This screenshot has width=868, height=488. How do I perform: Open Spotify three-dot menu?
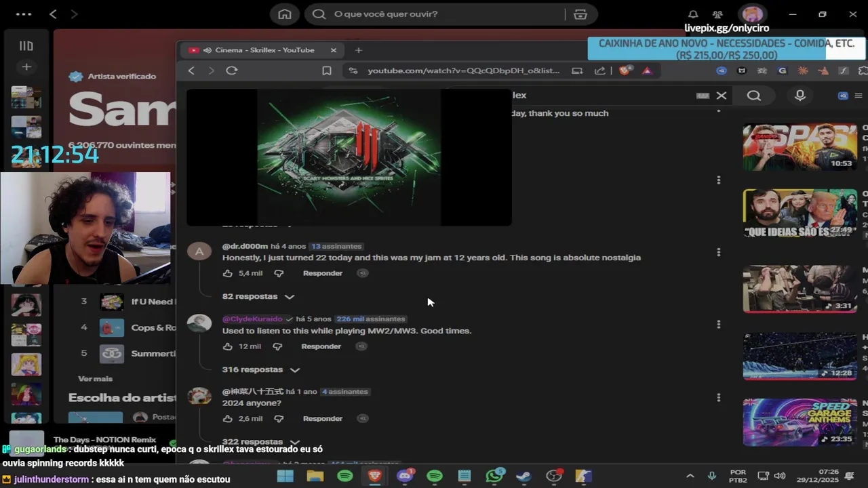tap(23, 14)
